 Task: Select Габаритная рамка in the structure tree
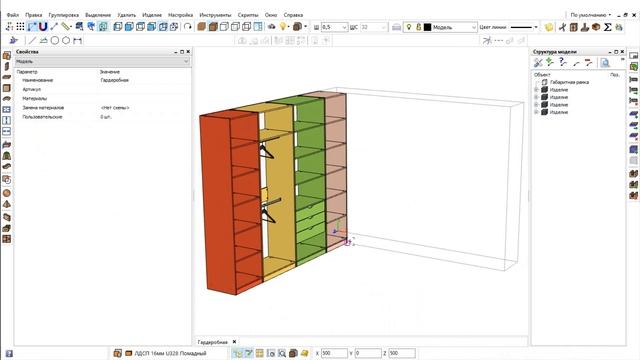[569, 82]
